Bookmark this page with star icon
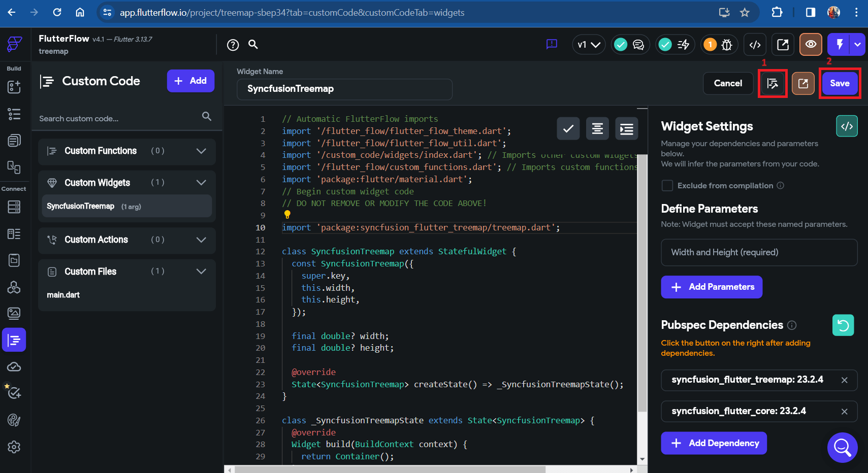The image size is (868, 473). pos(745,12)
